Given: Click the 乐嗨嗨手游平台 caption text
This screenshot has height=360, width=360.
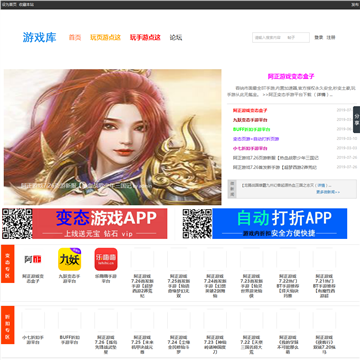Looking at the screenshot, I should tap(106, 279).
